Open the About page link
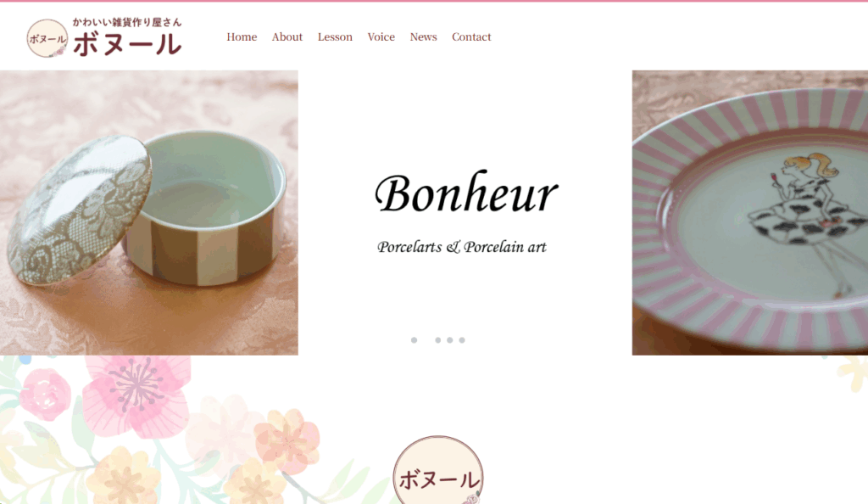Image resolution: width=868 pixels, height=504 pixels. point(287,36)
